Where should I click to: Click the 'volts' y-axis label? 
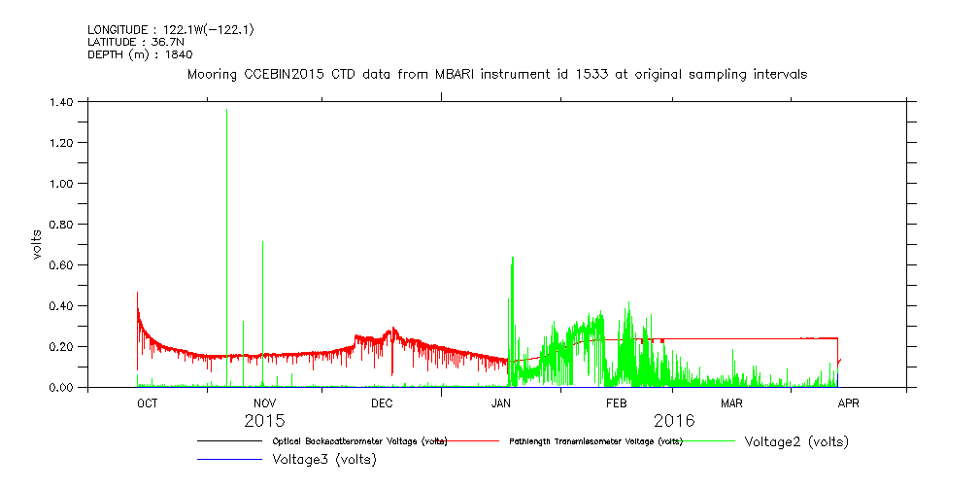point(37,244)
